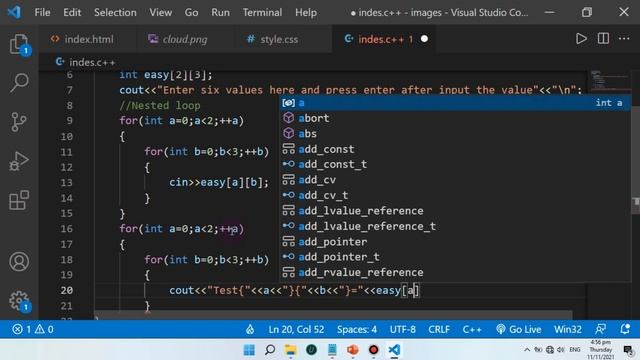Screen dimensions: 640x360
Task: Open the editor More Actions ellipsis menu
Action: pos(624,39)
